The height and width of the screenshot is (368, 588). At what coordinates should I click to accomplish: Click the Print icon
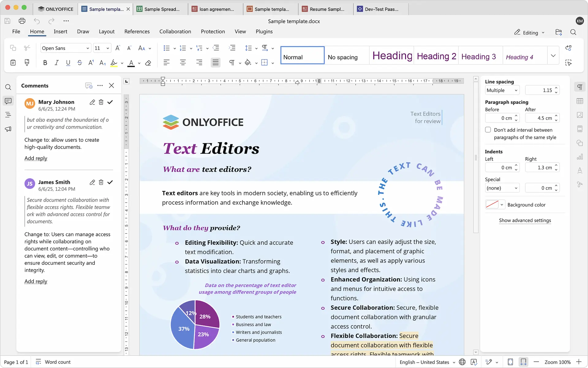[22, 21]
